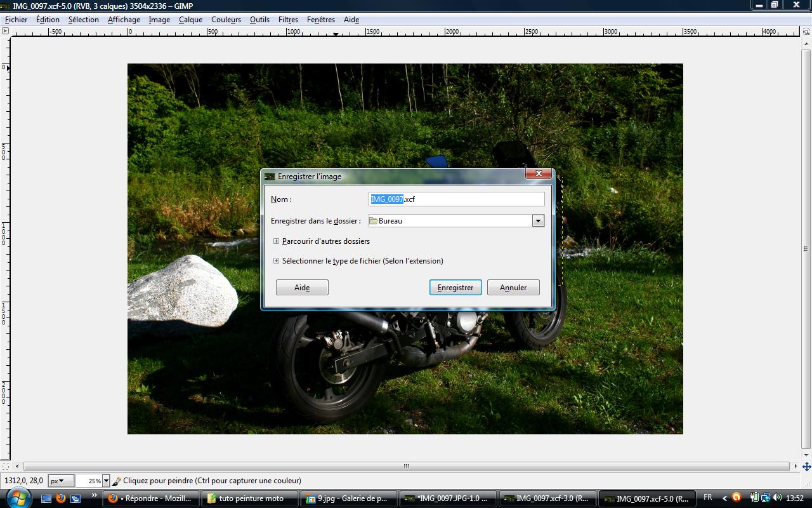Click the Nom filename input field
This screenshot has height=508, width=812.
[456, 199]
